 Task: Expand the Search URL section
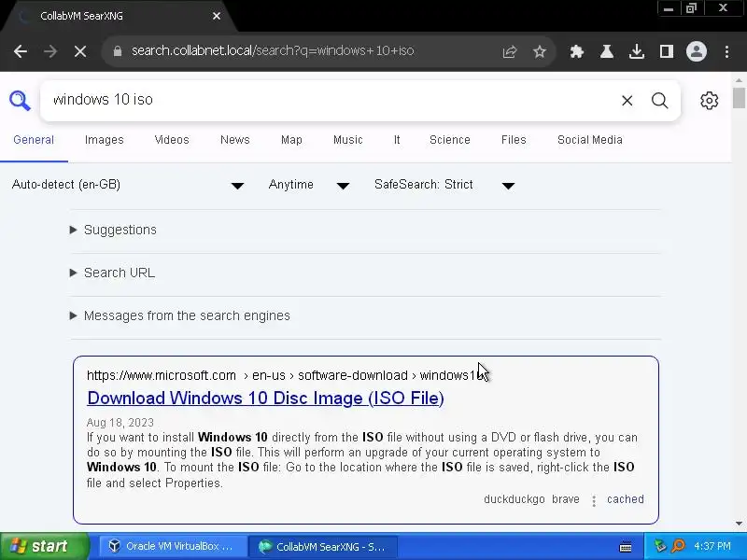pyautogui.click(x=112, y=273)
